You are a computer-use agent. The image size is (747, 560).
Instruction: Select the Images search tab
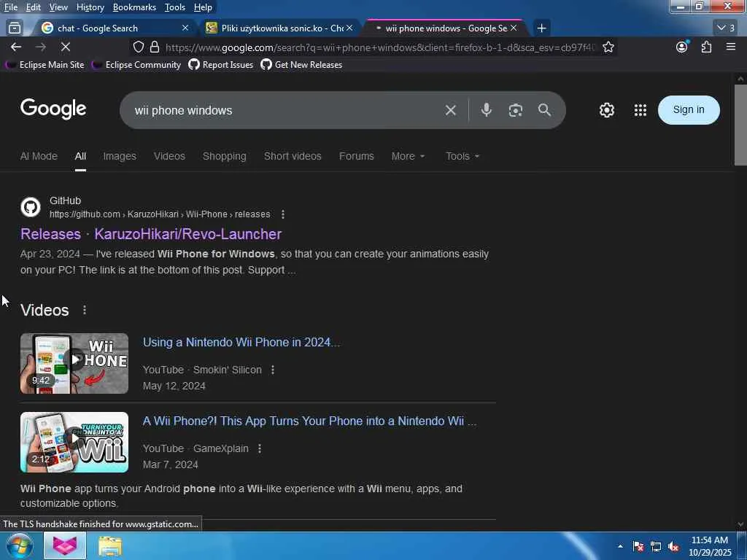click(120, 156)
